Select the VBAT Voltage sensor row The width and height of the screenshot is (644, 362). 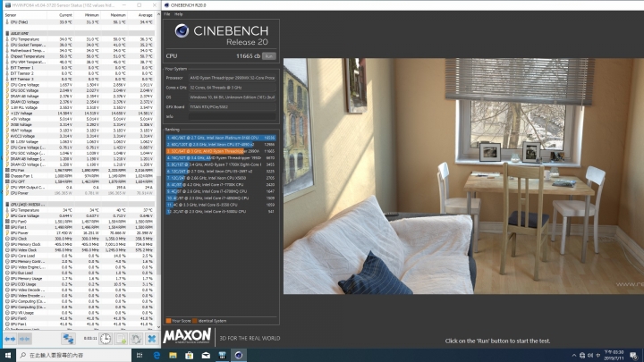[80, 130]
